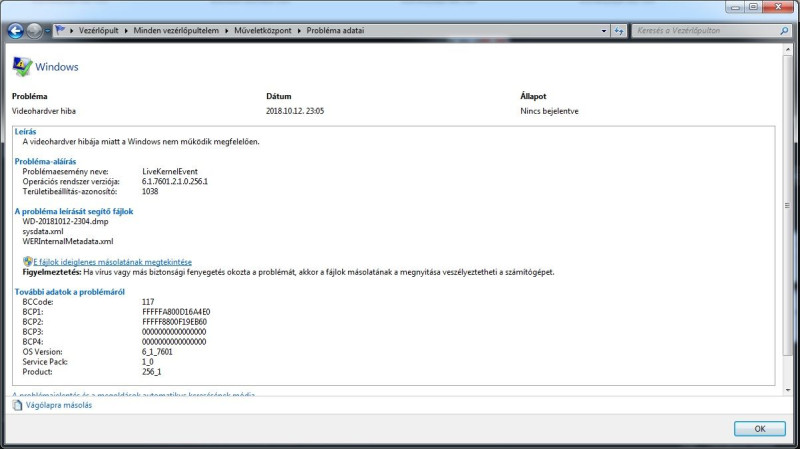Click the scrollbar down arrow

[x=787, y=391]
